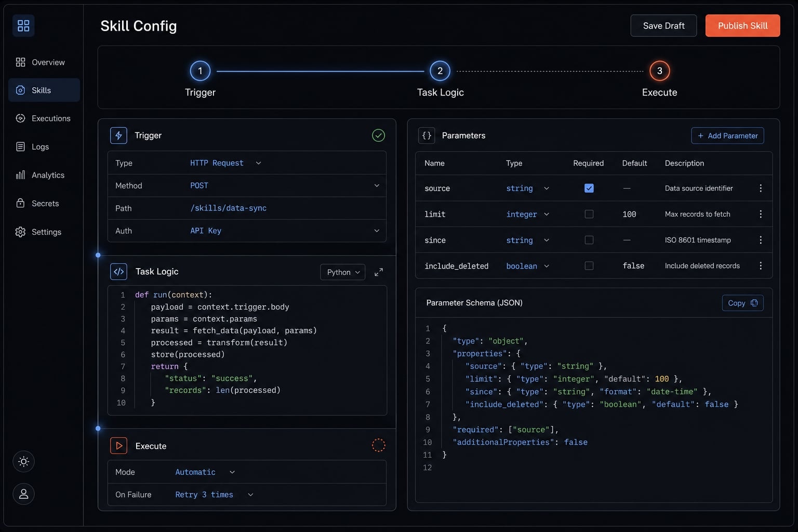
Task: Toggle light theme with the sun icon
Action: coord(23,461)
